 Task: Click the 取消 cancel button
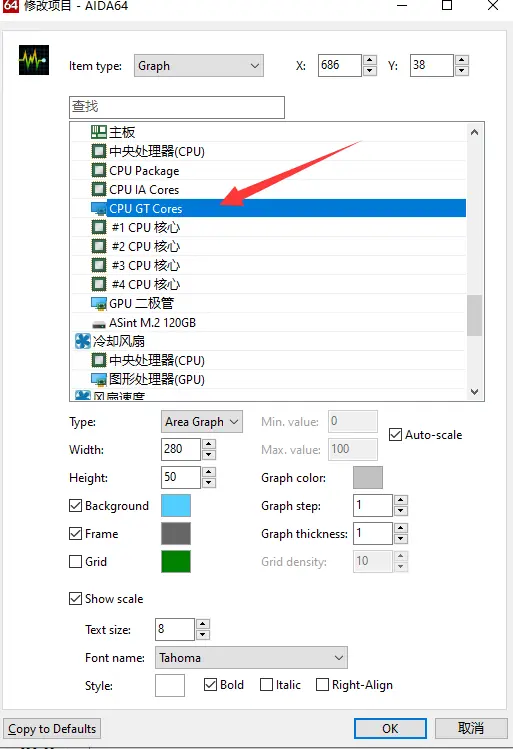pyautogui.click(x=471, y=728)
